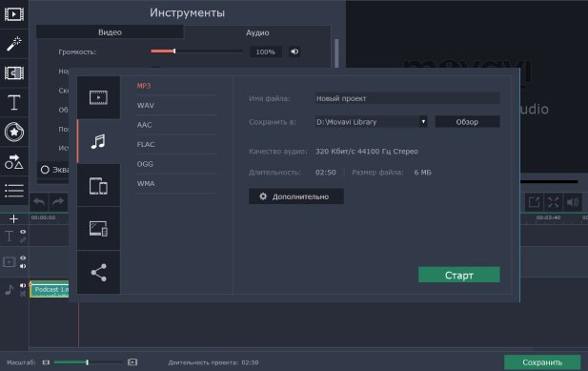Screen dimensions: 588x371
Task: Click zoom-out icon next to Масштаб
Action: 46,362
